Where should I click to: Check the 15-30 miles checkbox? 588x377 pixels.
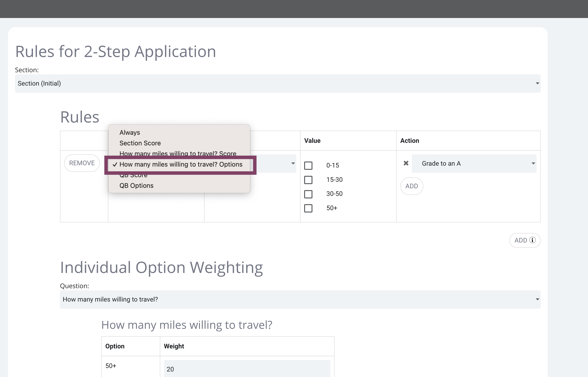pyautogui.click(x=308, y=180)
